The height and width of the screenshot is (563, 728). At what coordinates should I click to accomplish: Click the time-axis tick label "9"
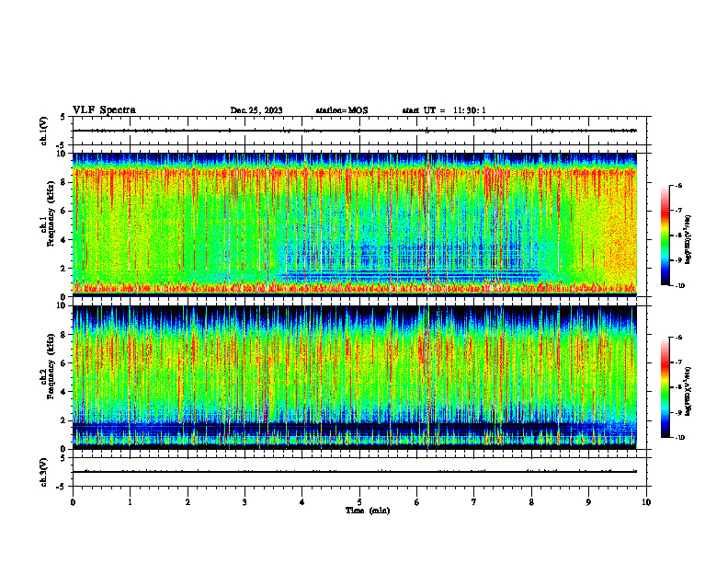[588, 502]
